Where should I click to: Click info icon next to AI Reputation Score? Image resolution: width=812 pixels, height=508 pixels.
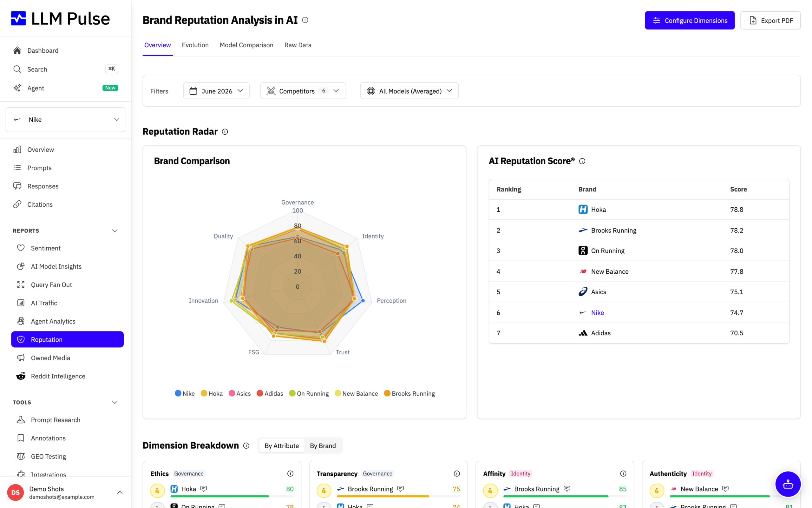(x=582, y=161)
